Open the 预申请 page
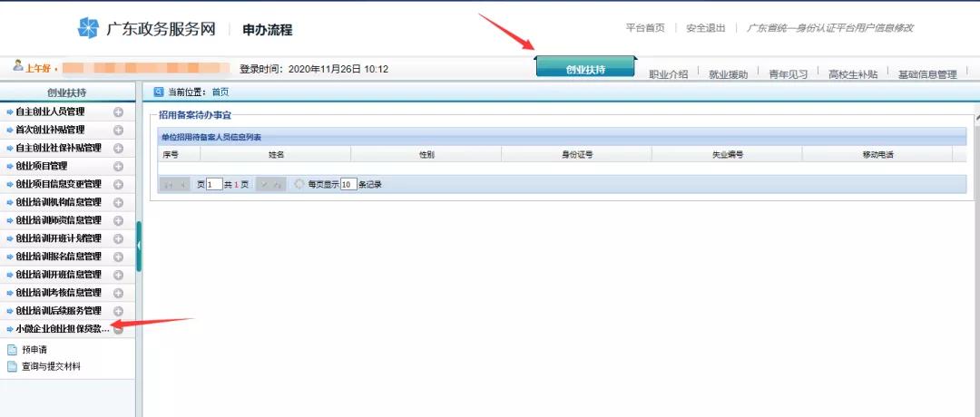This screenshot has width=980, height=417. pyautogui.click(x=34, y=349)
